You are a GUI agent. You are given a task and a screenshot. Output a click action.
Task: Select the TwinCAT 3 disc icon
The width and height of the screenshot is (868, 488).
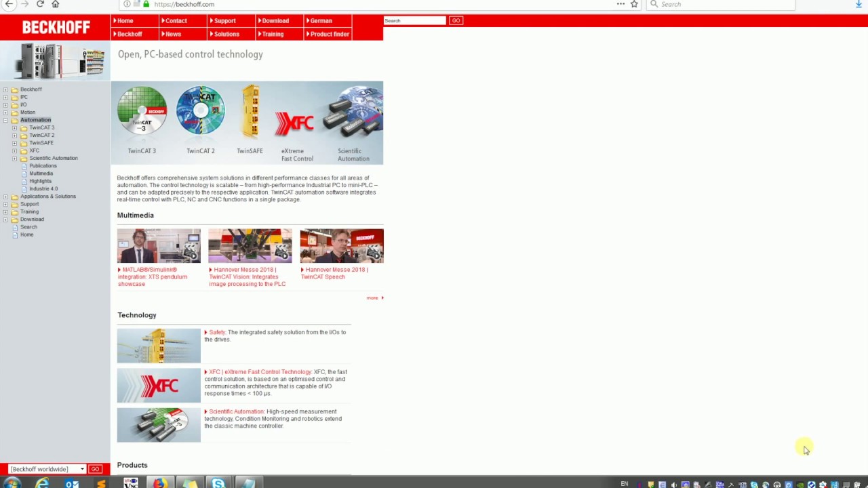click(x=142, y=110)
